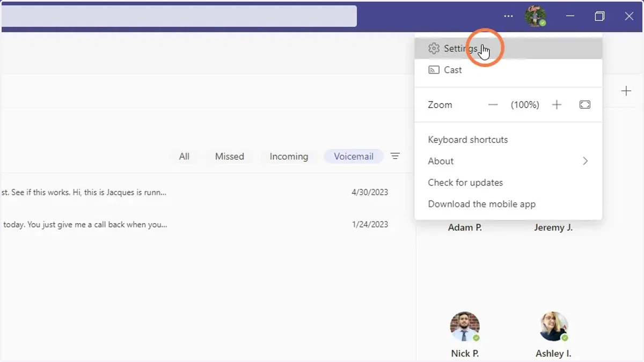The height and width of the screenshot is (362, 644).
Task: Click the About submenu chevron arrow
Action: coord(585,161)
